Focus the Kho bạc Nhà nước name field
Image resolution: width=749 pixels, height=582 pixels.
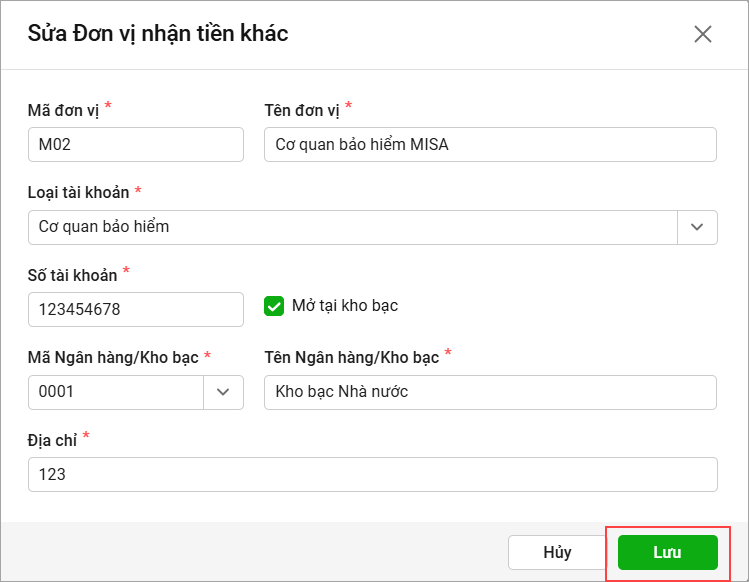click(490, 392)
